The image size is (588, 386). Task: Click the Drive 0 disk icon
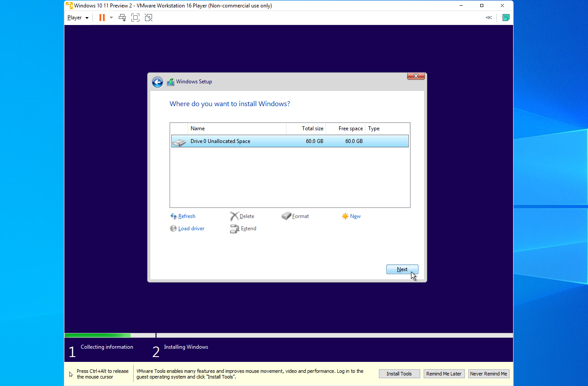click(179, 142)
